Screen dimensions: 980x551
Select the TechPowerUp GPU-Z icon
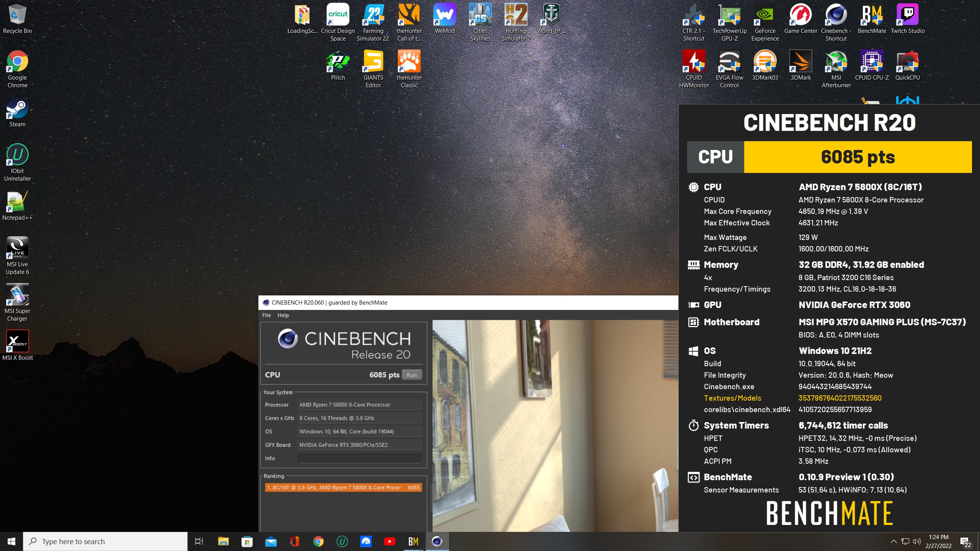click(x=729, y=22)
